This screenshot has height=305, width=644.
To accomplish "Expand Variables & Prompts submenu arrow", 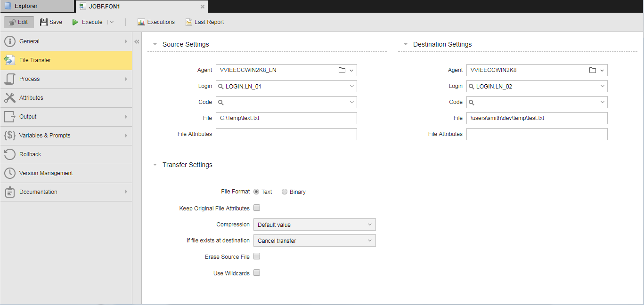I will click(126, 136).
